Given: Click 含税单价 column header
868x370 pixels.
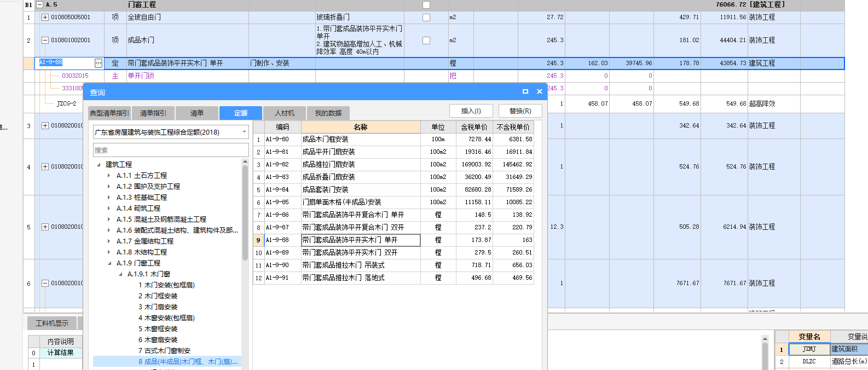Looking at the screenshot, I should pos(474,127).
